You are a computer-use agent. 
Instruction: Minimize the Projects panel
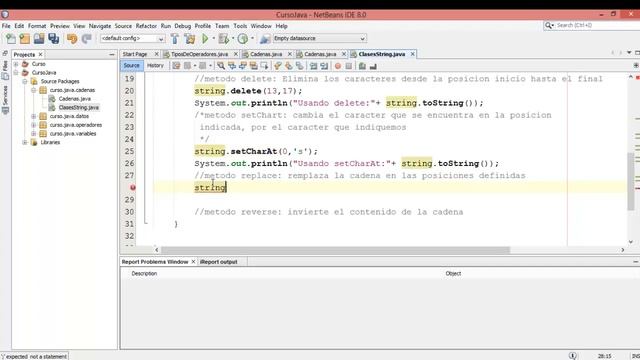[112, 54]
